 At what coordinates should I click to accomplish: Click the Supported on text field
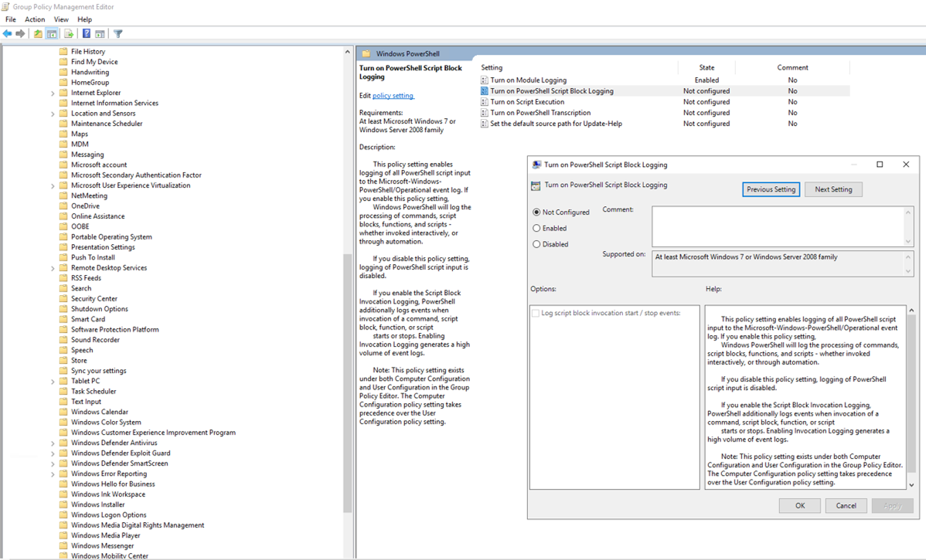pos(777,263)
